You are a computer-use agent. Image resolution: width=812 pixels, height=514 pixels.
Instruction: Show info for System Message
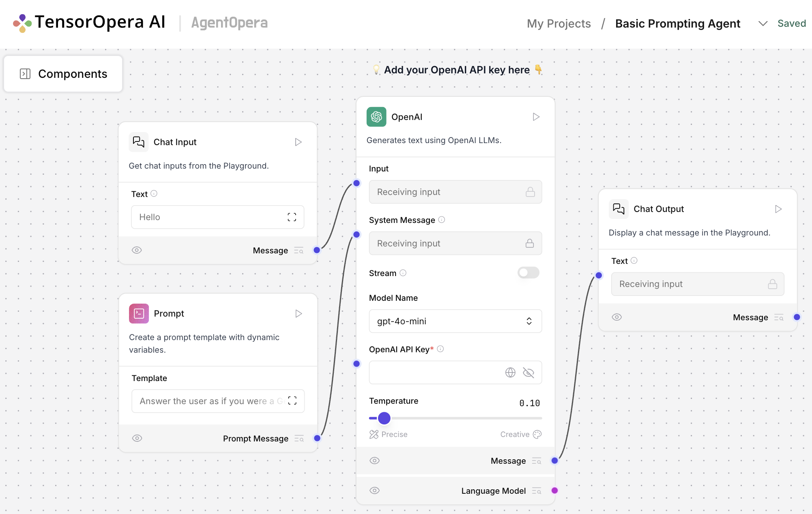pos(442,220)
